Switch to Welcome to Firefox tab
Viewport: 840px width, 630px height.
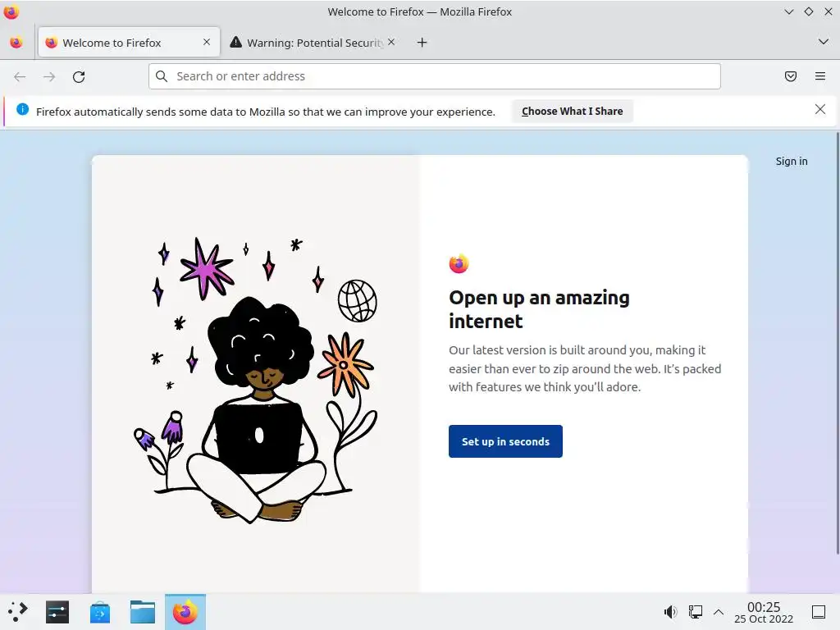(129, 43)
